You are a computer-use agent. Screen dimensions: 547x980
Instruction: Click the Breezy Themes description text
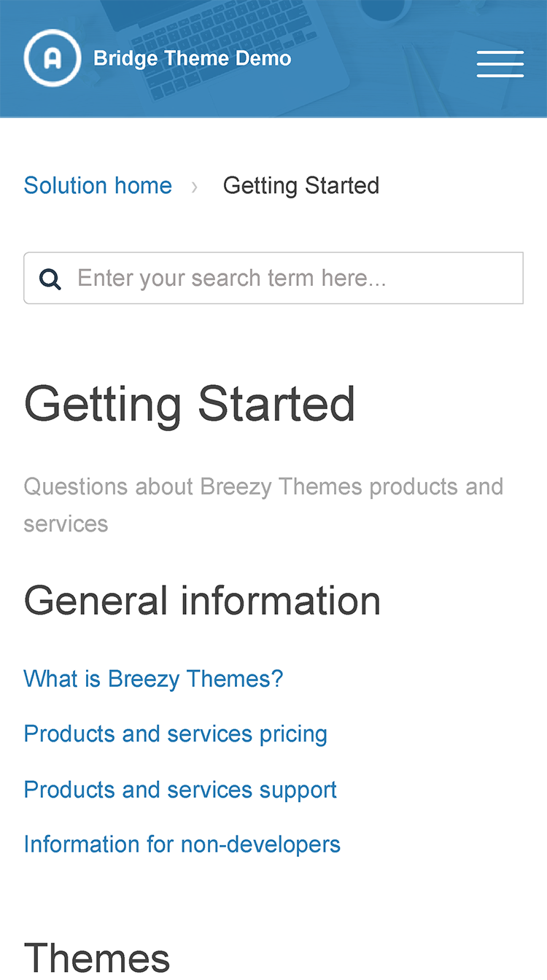coord(263,505)
